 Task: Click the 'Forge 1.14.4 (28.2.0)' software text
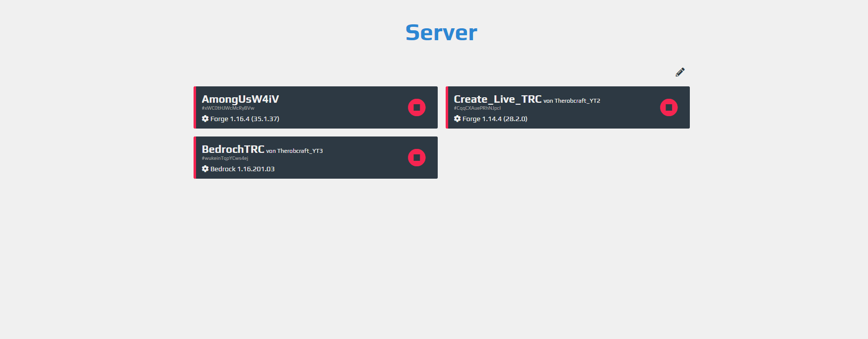[x=495, y=119]
